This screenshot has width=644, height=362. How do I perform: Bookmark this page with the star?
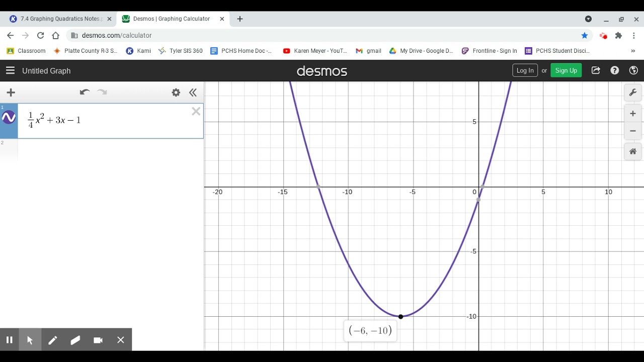[585, 35]
